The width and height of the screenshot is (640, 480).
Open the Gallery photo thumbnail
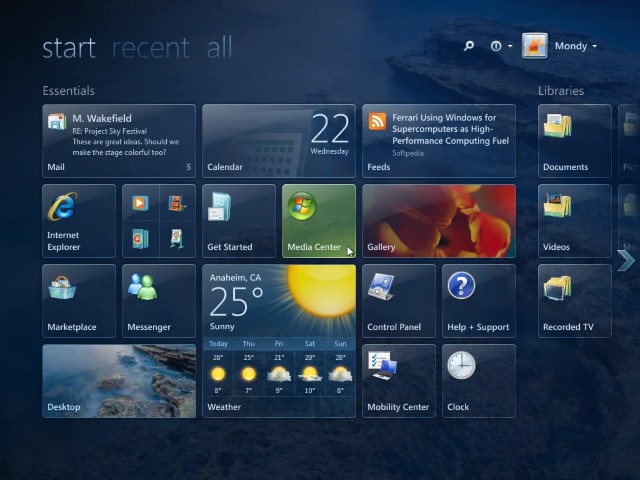click(x=439, y=220)
